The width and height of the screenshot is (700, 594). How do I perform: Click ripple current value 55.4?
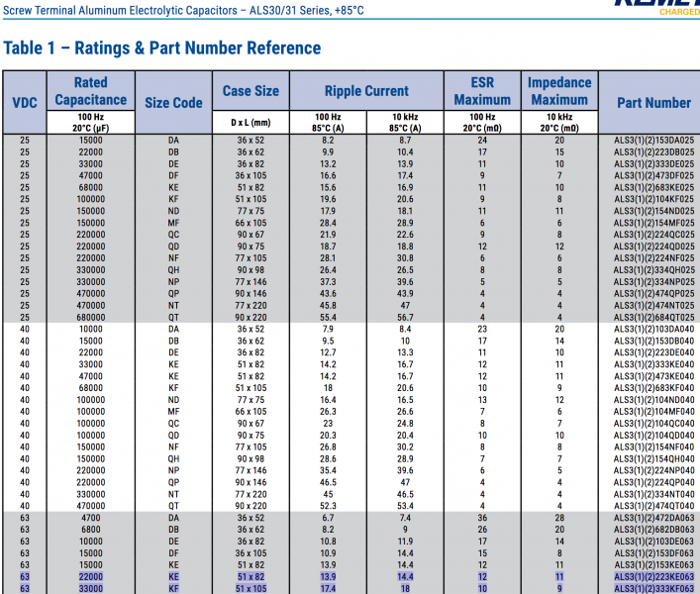point(328,318)
